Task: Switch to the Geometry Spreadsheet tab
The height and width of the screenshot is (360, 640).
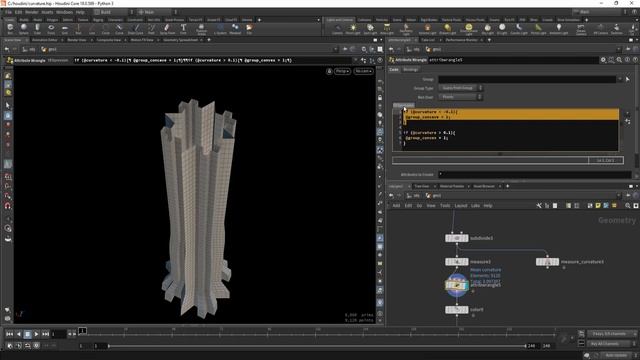Action: coord(180,40)
